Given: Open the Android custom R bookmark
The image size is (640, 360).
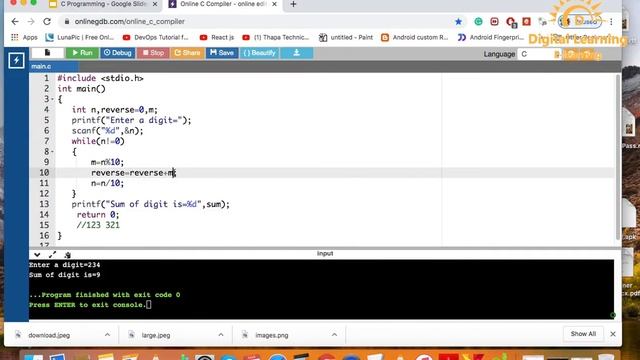Looking at the screenshot, I should pyautogui.click(x=414, y=38).
